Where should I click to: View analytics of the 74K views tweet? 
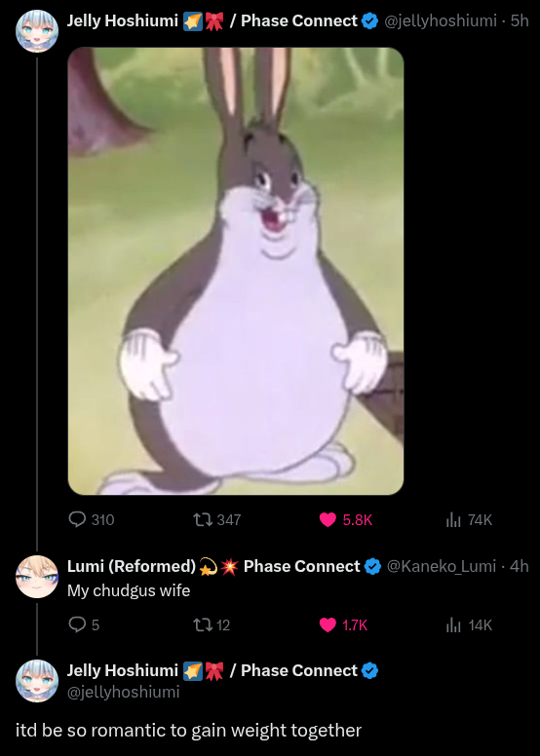pyautogui.click(x=453, y=519)
